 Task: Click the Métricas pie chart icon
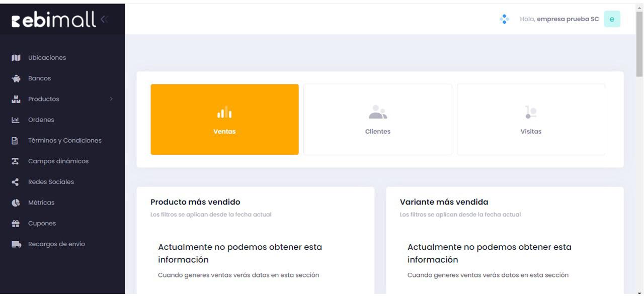pyautogui.click(x=16, y=203)
